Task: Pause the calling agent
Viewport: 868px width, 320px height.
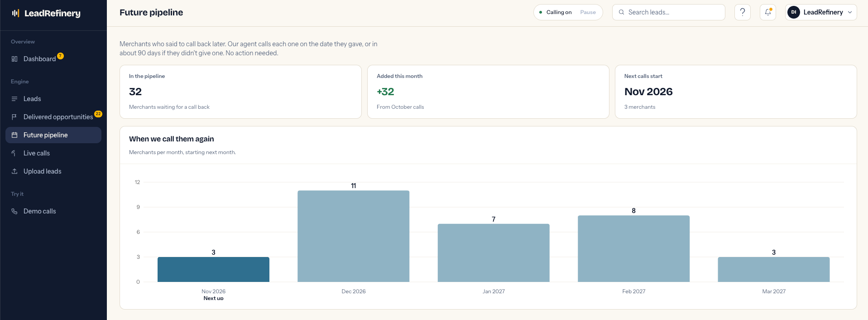Action: [588, 12]
